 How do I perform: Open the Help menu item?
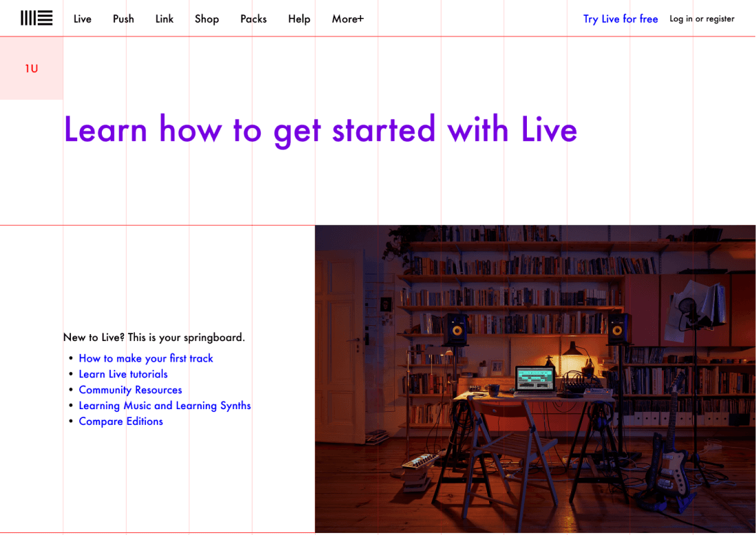point(299,19)
